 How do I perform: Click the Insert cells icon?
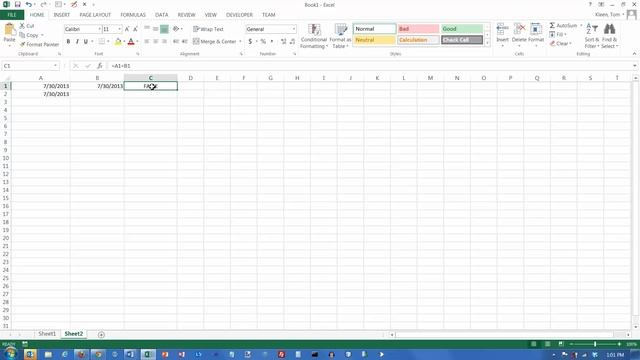502,29
